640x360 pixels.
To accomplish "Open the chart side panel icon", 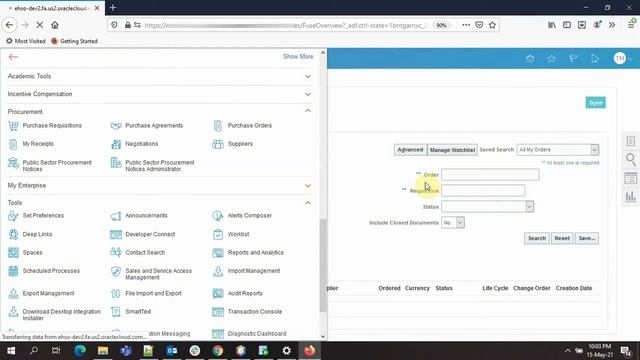I will click(x=631, y=196).
